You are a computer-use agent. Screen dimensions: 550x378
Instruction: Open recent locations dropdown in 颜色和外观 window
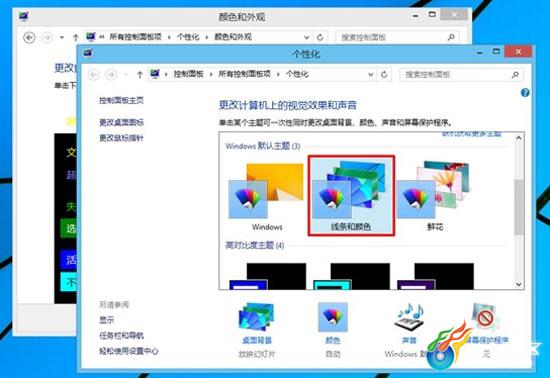tap(62, 37)
